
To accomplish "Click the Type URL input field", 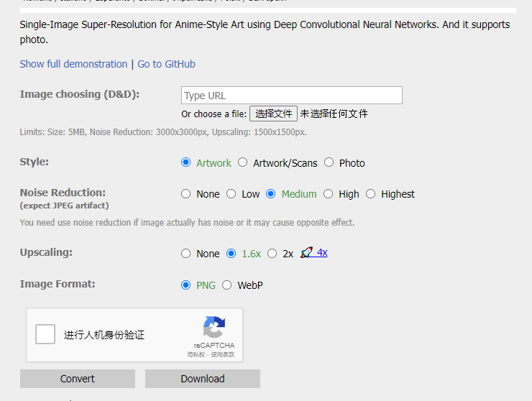I will (291, 96).
